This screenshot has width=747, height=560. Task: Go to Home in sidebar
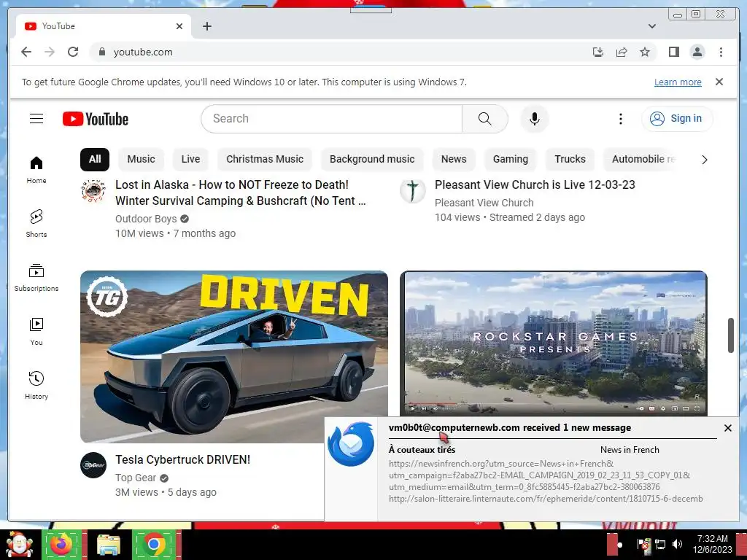36,169
